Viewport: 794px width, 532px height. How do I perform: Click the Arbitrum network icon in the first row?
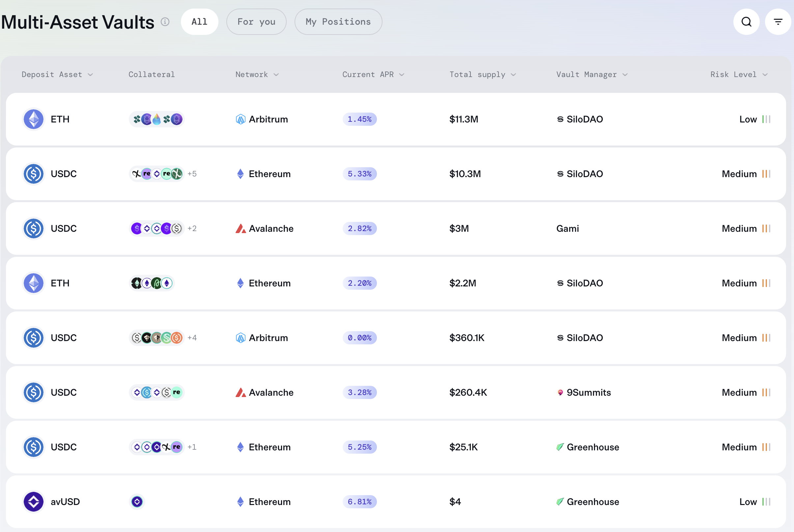[x=240, y=119]
